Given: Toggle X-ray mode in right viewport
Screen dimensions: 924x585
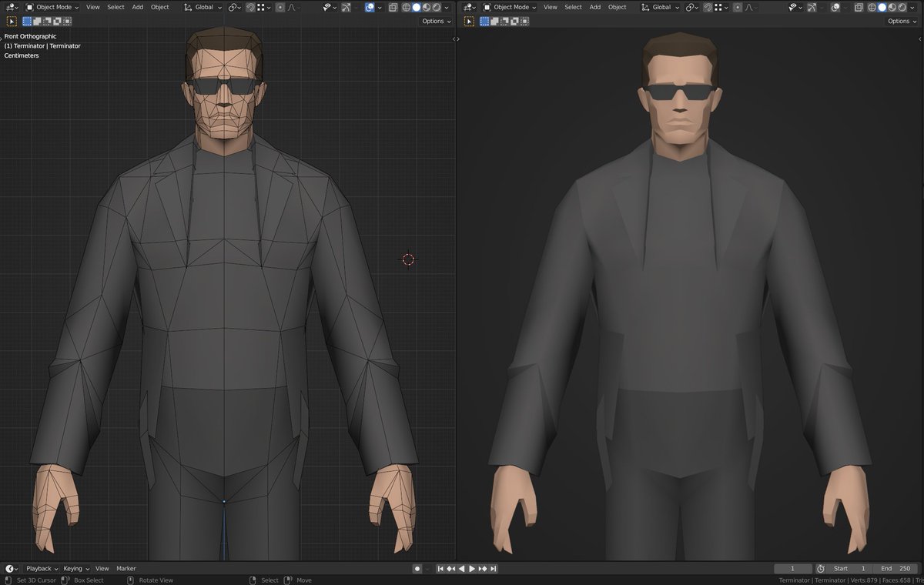Looking at the screenshot, I should pyautogui.click(x=859, y=7).
